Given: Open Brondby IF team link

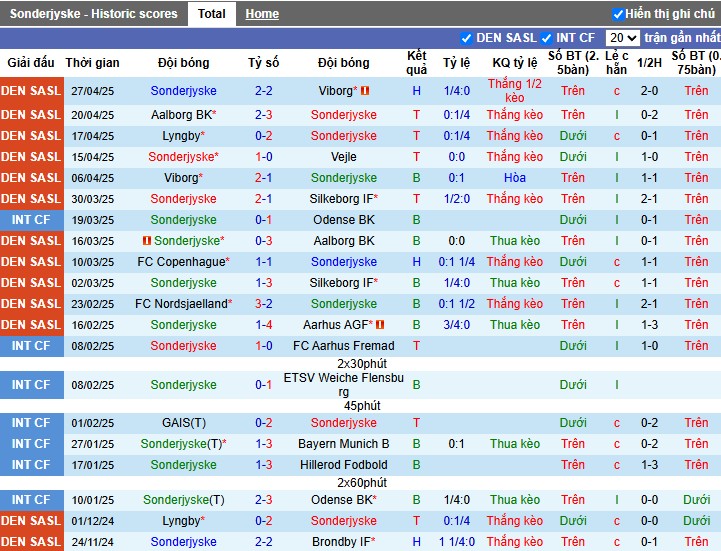Looking at the screenshot, I should click(341, 542).
